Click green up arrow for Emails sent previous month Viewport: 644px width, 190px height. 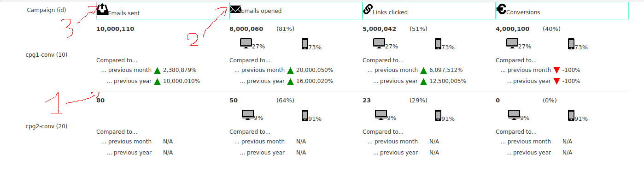pyautogui.click(x=157, y=71)
